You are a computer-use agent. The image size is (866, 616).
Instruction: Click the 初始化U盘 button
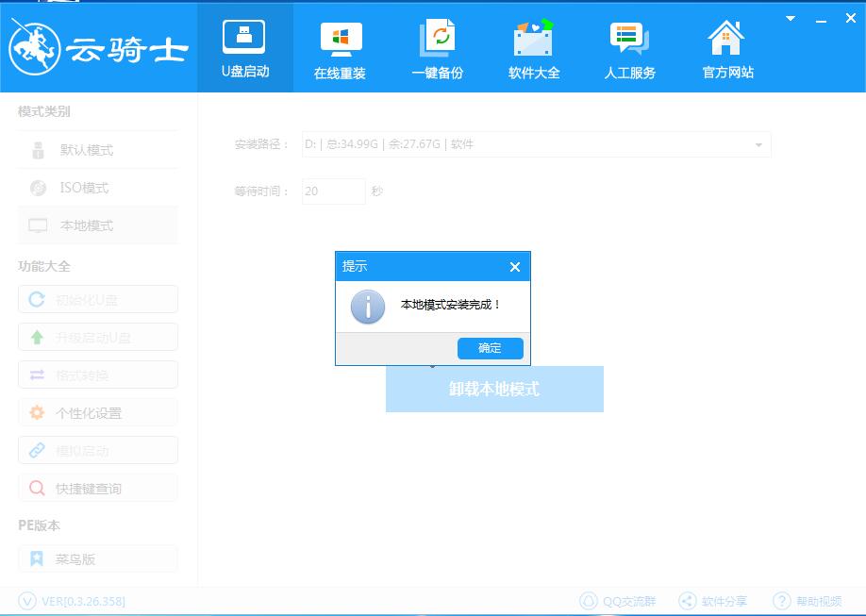click(98, 299)
